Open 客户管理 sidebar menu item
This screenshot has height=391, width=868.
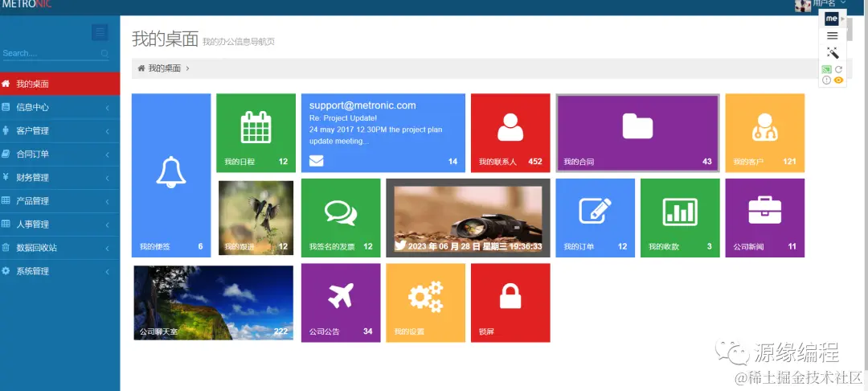click(59, 130)
